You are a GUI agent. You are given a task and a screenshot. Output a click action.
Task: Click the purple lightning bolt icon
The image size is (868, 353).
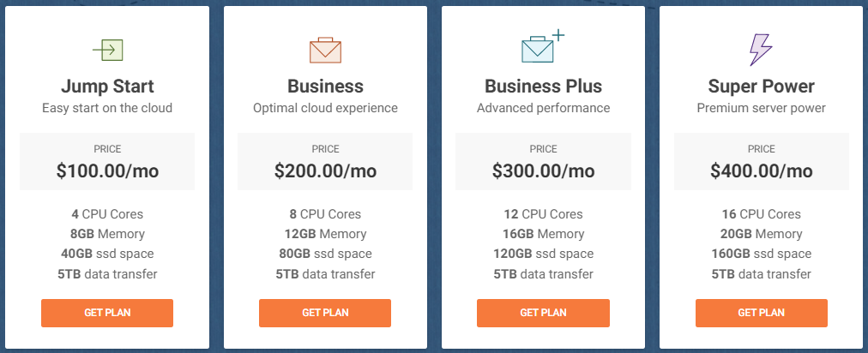(x=761, y=50)
